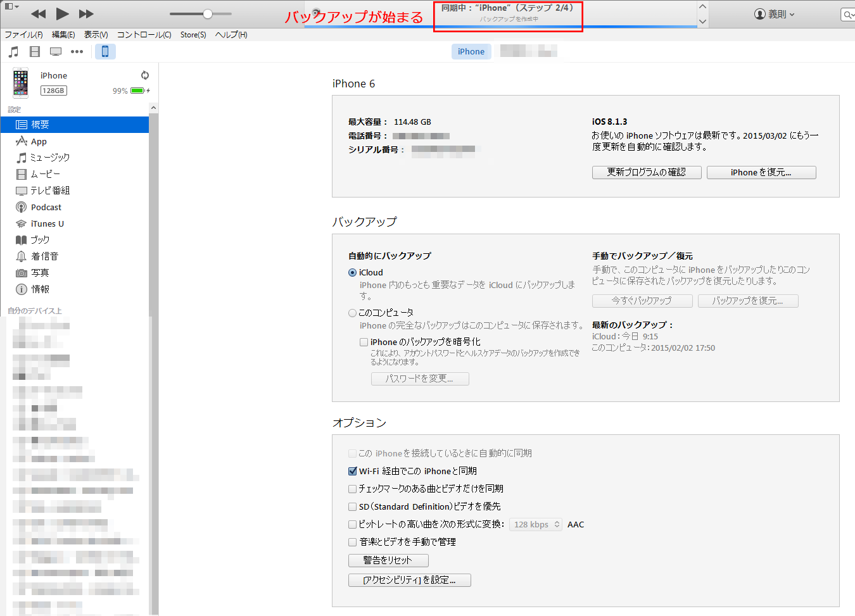Click iPhone を復元 button
855x616 pixels.
tap(761, 172)
